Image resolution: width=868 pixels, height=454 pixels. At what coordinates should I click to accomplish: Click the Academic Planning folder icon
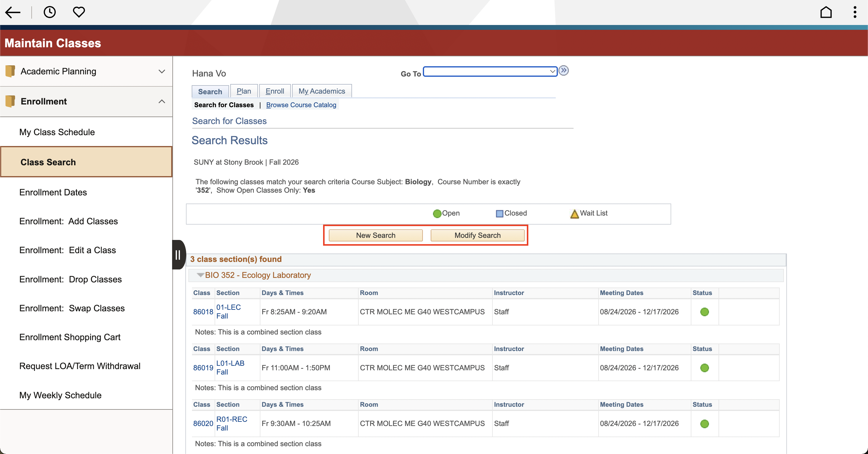11,71
